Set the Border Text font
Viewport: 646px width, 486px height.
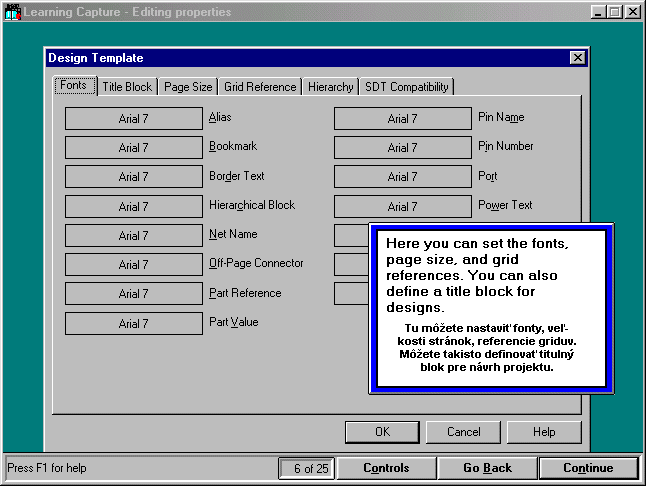tap(133, 177)
